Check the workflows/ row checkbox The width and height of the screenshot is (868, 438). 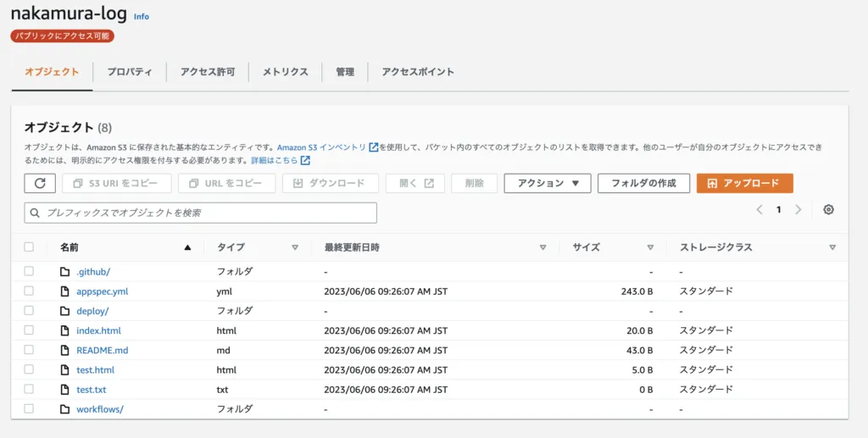[29, 408]
